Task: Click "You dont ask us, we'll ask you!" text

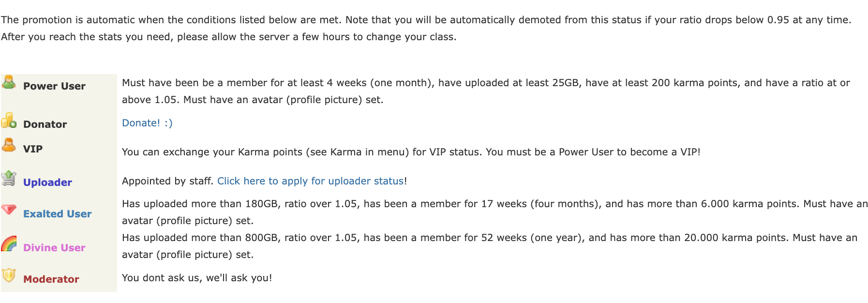Action: (x=197, y=278)
